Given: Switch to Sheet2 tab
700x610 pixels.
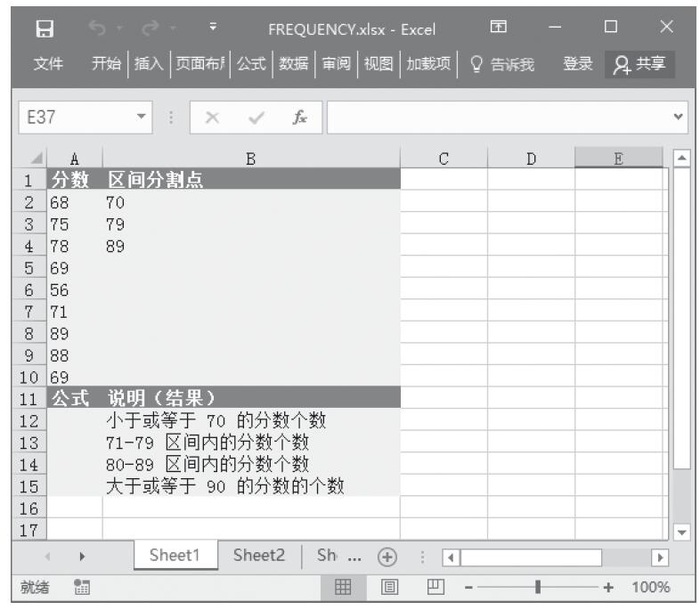Looking at the screenshot, I should [x=259, y=555].
